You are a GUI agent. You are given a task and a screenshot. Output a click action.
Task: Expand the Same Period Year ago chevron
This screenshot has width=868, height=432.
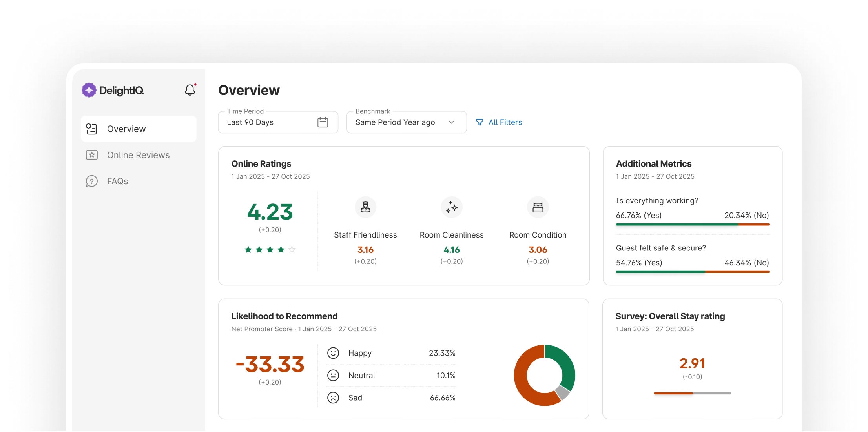pyautogui.click(x=451, y=122)
